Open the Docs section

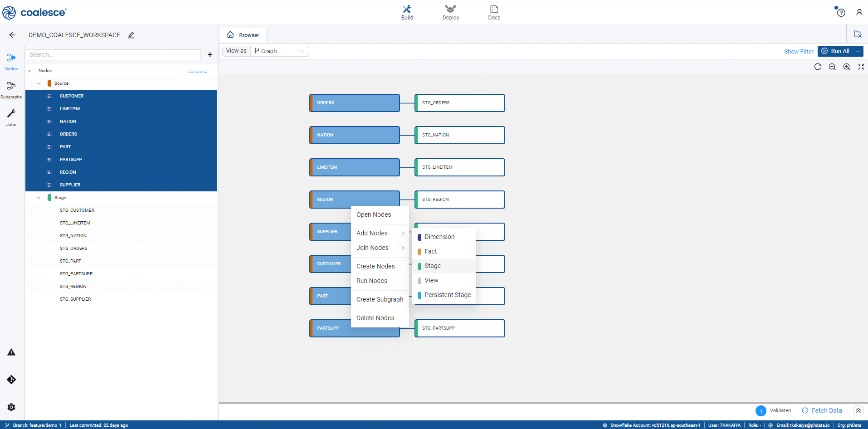click(x=494, y=13)
